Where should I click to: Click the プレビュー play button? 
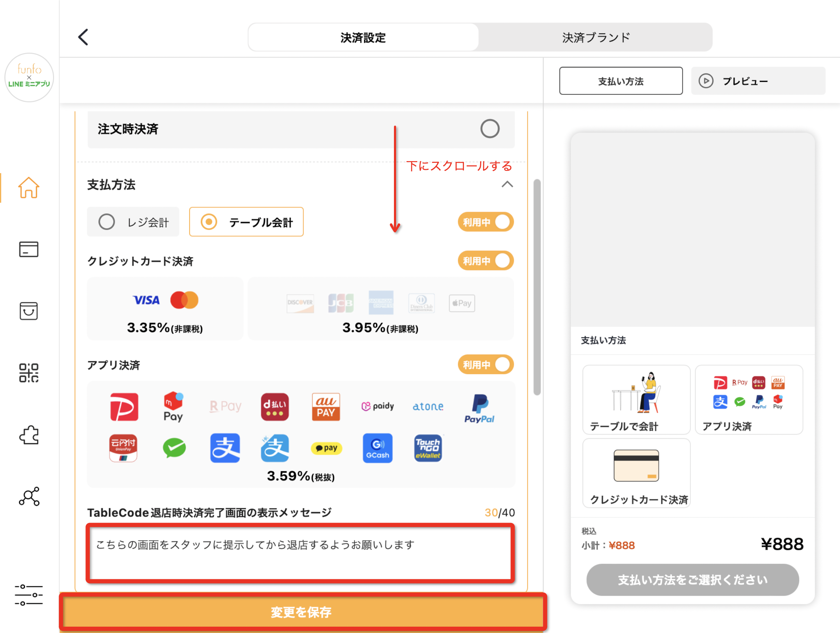(x=758, y=81)
